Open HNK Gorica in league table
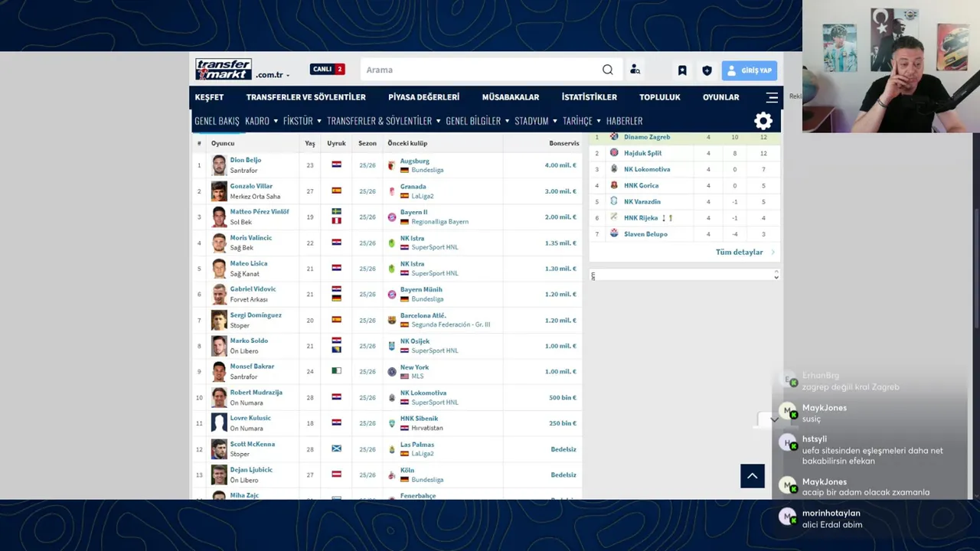The image size is (980, 551). point(642,185)
